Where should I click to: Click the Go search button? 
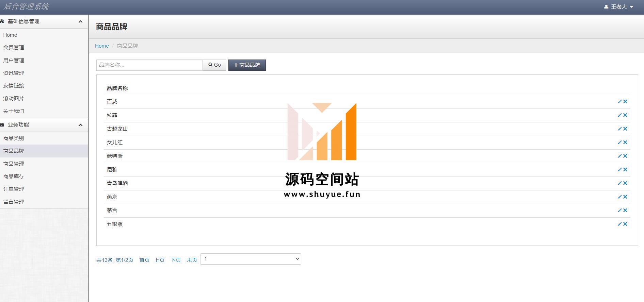(x=214, y=65)
